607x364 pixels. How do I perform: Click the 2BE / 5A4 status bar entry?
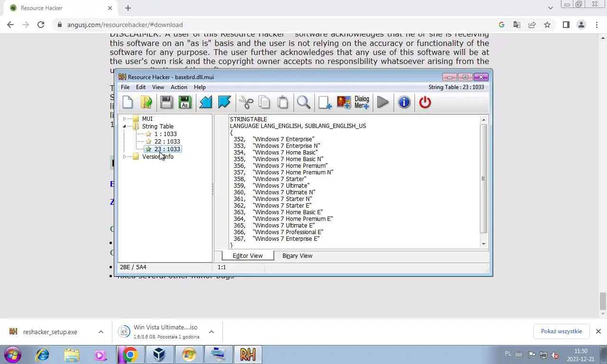(133, 267)
